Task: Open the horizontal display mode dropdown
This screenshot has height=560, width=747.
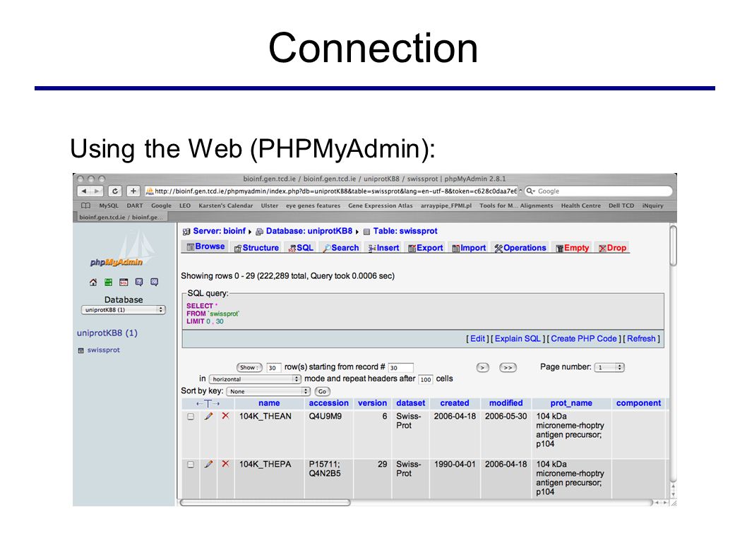Action: (x=256, y=379)
